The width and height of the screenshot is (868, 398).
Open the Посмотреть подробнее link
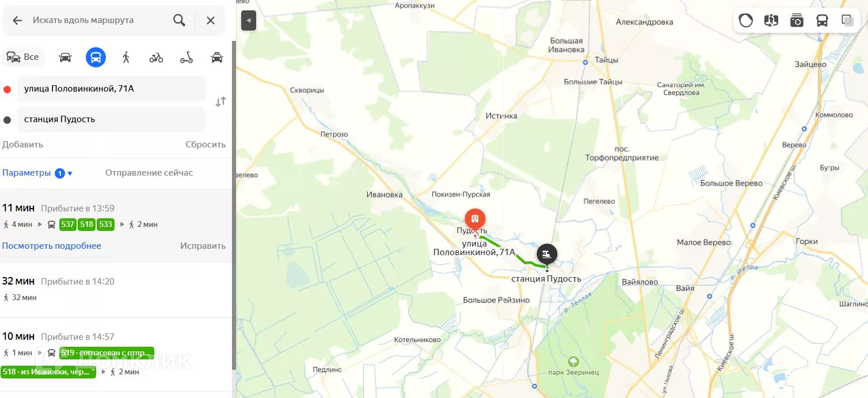click(52, 246)
